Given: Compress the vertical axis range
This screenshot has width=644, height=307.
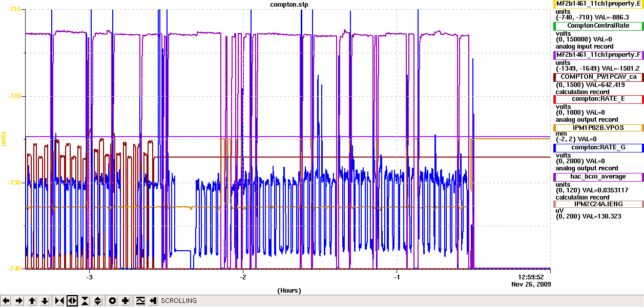Looking at the screenshot, I should coord(85,301).
